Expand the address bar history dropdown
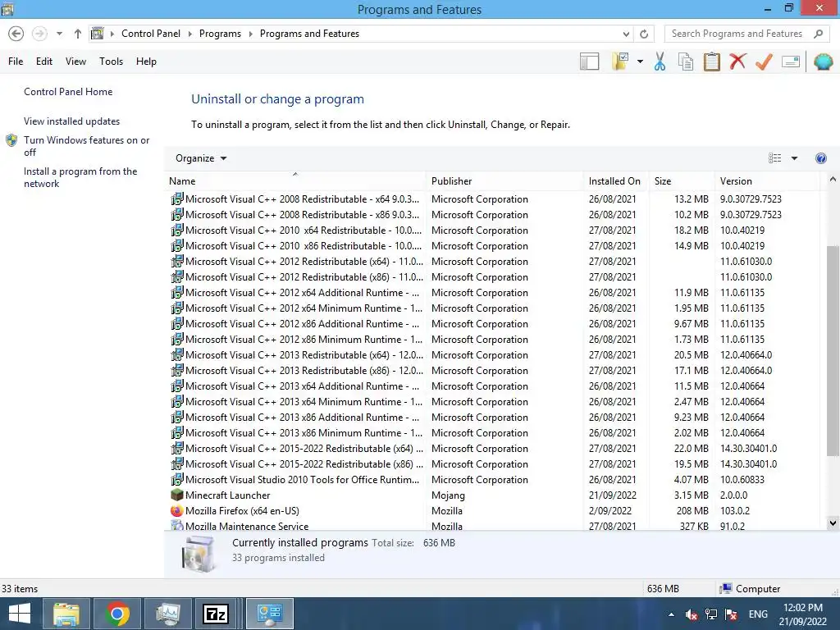 coord(626,34)
